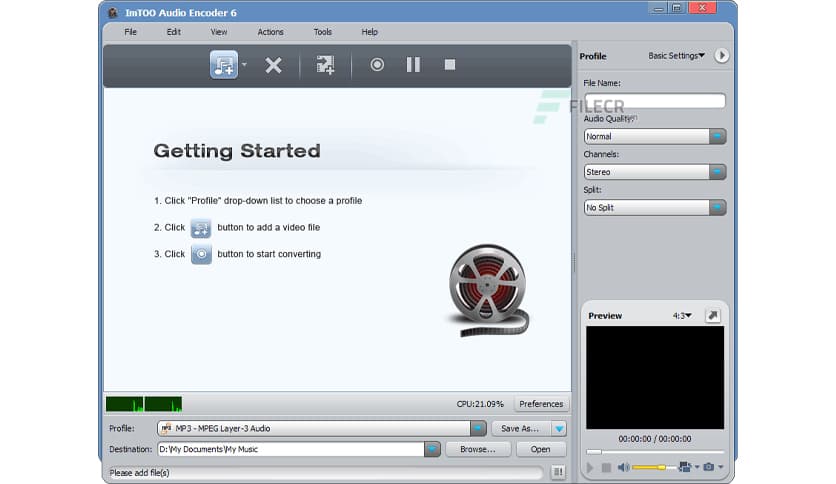Screen dimensions: 836x484
Task: Open the Save As dropdown arrow
Action: 559,428
